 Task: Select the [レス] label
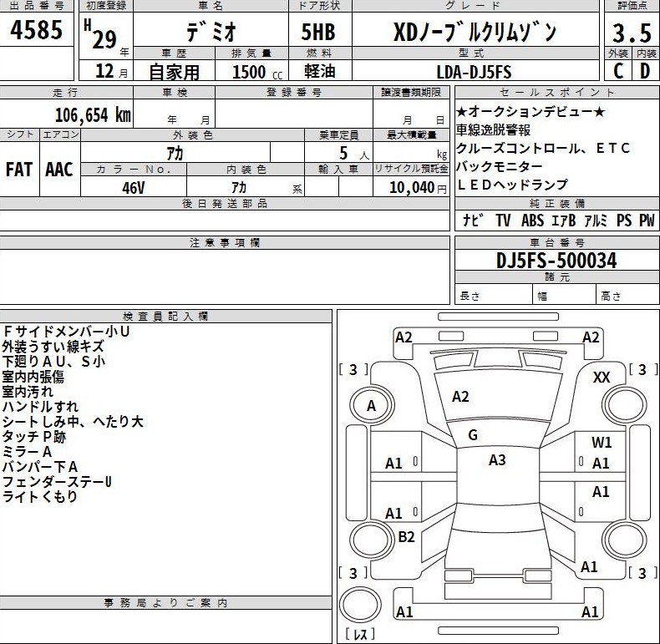click(x=359, y=634)
